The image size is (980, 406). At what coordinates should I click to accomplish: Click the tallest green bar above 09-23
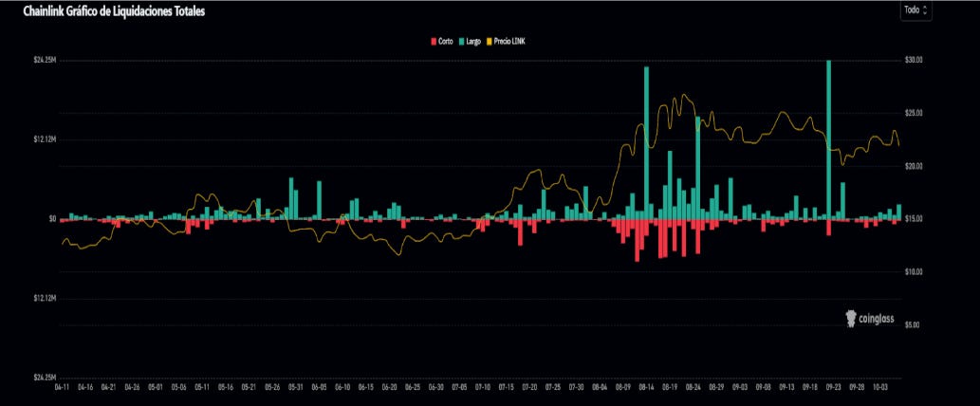tap(829, 139)
